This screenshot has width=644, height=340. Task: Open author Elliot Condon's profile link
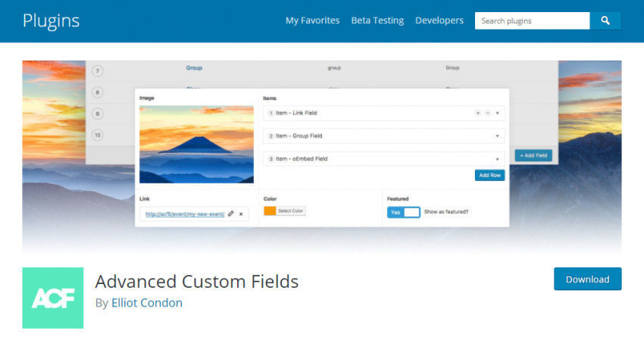click(x=146, y=303)
